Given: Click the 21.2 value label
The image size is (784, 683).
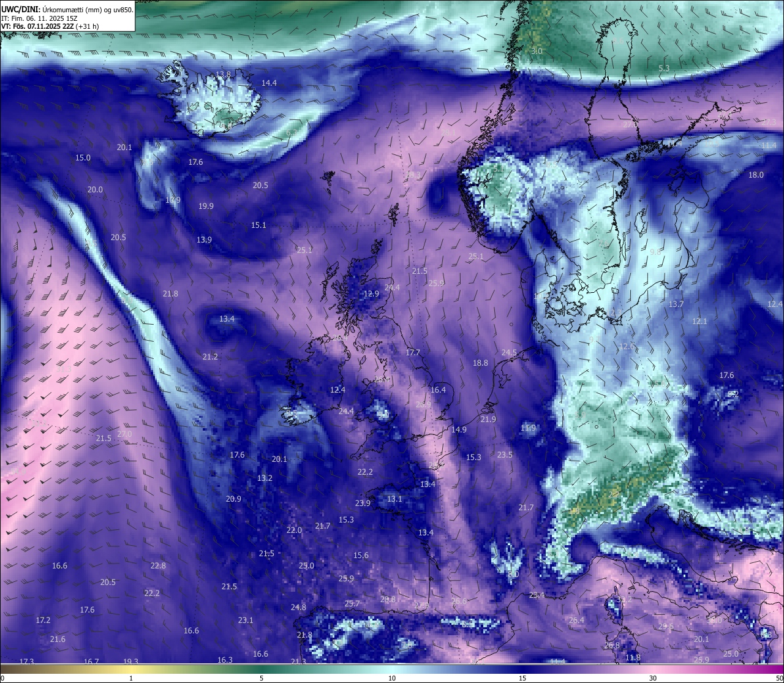Looking at the screenshot, I should pos(210,357).
